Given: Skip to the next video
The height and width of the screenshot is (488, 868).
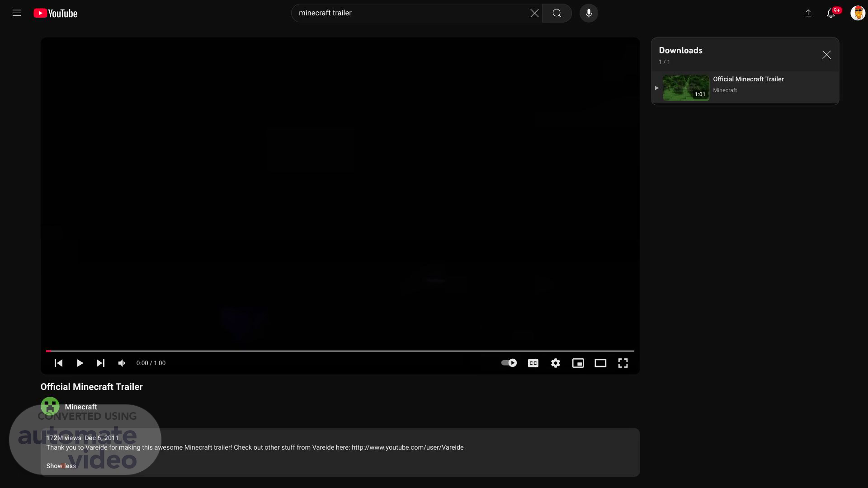Looking at the screenshot, I should coord(100,363).
